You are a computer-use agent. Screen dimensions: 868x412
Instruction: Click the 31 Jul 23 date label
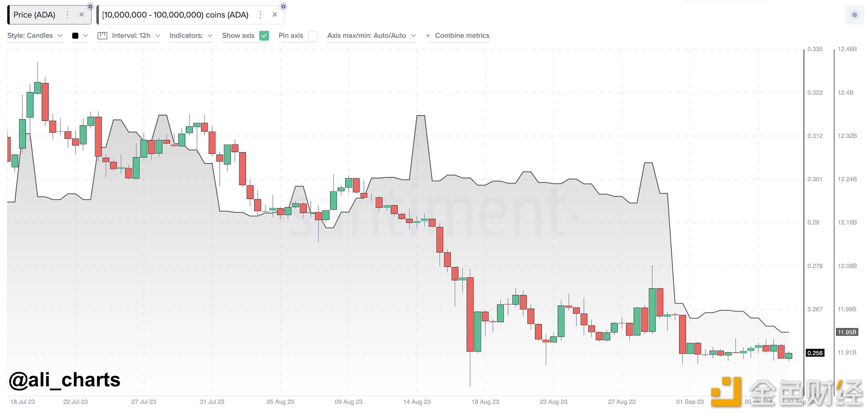point(212,402)
